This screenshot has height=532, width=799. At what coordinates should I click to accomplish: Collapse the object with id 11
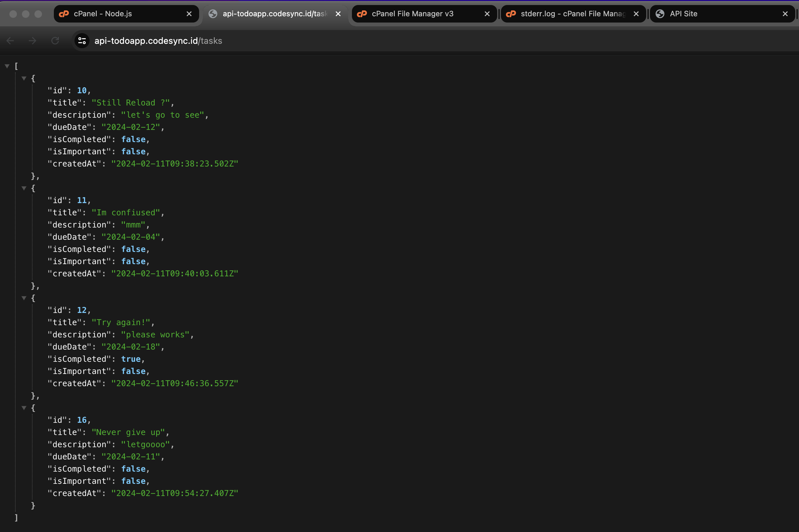24,188
